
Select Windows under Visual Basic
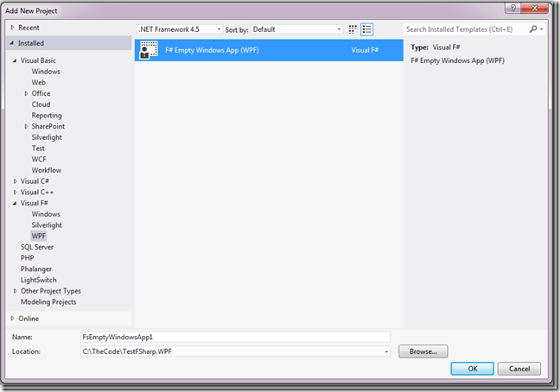pyautogui.click(x=46, y=72)
